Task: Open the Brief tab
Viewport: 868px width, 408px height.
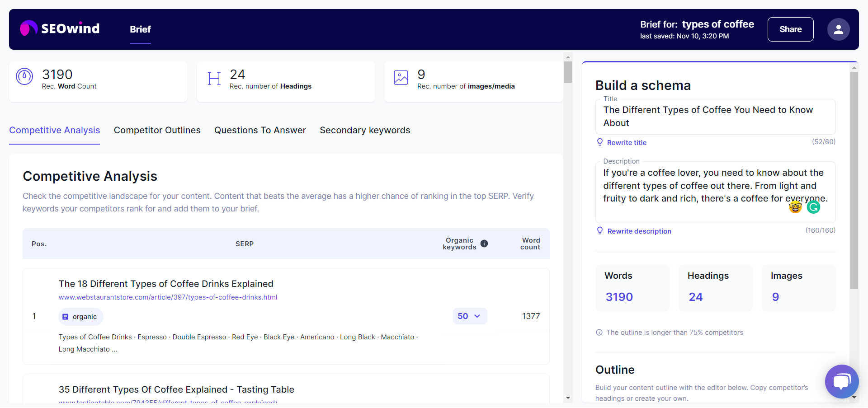Action: click(140, 29)
